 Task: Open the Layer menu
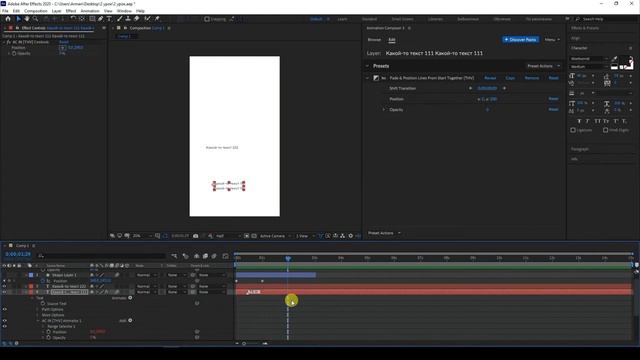(x=57, y=11)
